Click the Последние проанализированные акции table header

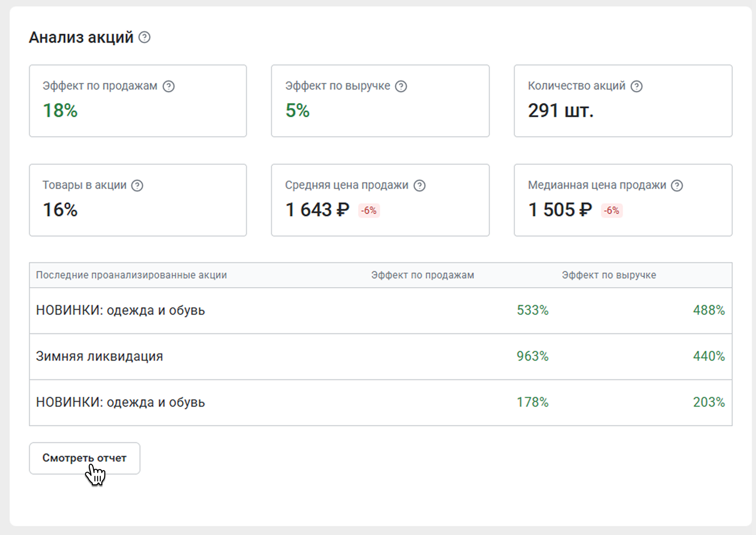131,275
